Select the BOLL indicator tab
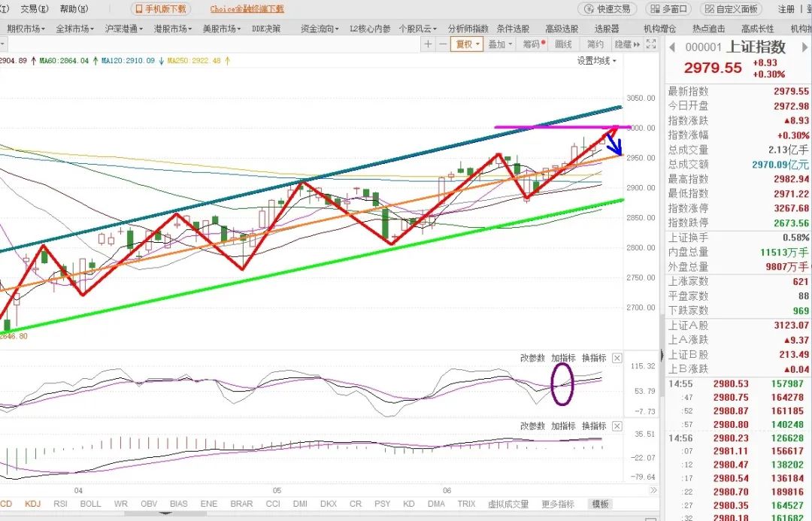Screen dimensions: 812x521 point(90,504)
